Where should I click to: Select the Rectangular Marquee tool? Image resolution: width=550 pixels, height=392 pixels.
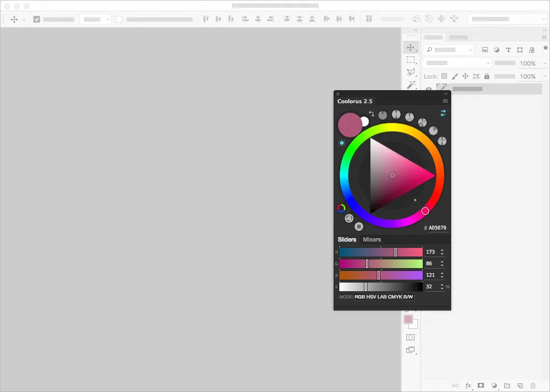pos(411,60)
